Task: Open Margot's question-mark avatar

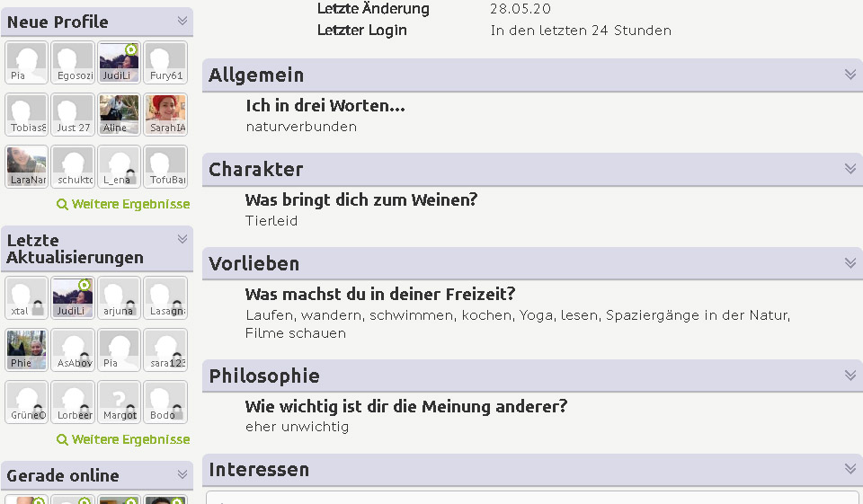Action: (x=120, y=402)
